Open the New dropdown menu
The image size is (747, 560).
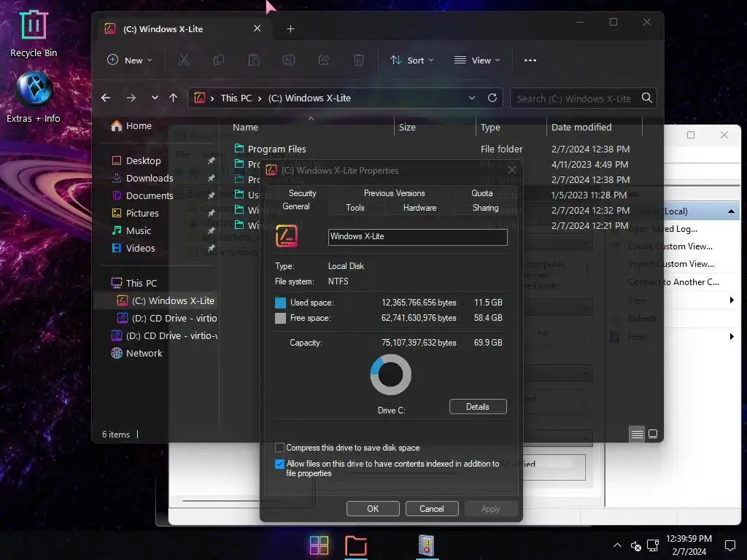click(x=130, y=60)
